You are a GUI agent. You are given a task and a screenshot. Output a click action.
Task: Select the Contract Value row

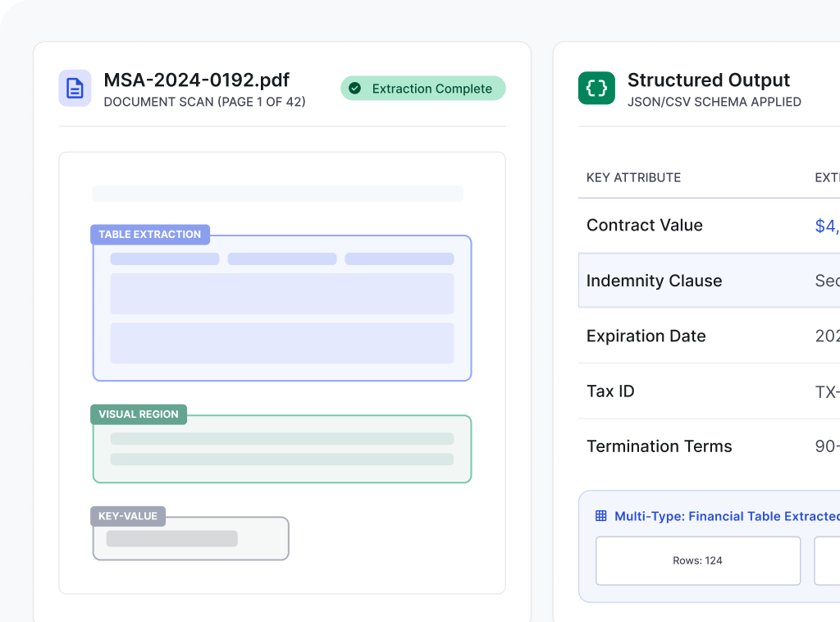coord(710,226)
